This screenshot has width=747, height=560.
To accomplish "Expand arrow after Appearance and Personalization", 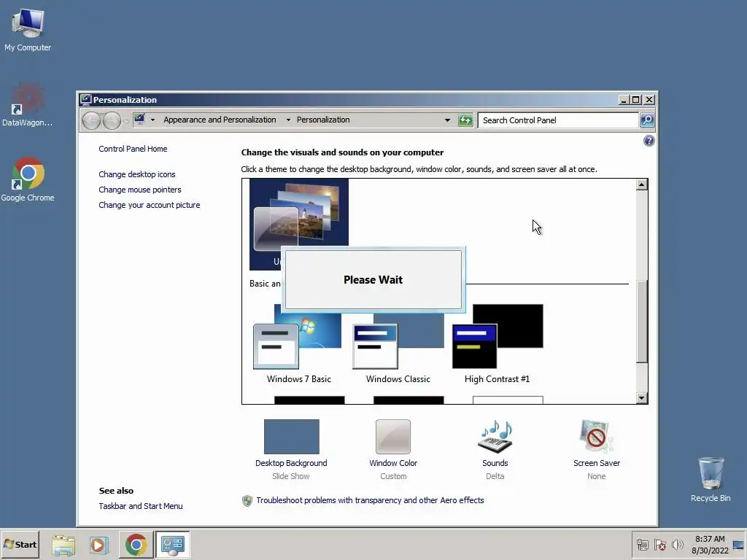I will click(x=288, y=120).
